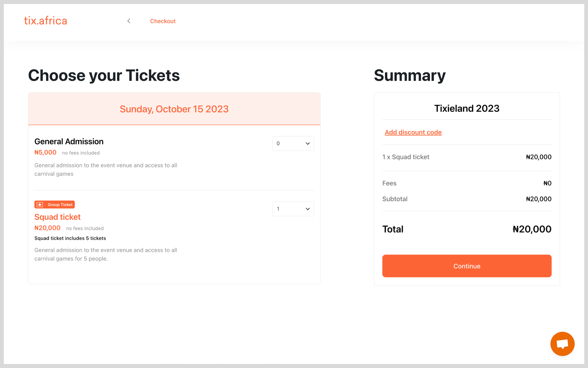Open the discount code input field
This screenshot has width=588, height=368.
(x=413, y=132)
